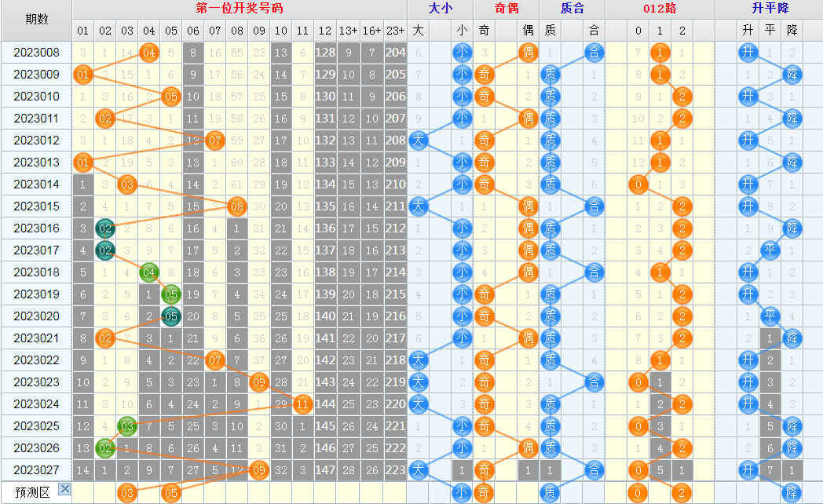Click the orange 07 ball in row 2023022

(215, 360)
